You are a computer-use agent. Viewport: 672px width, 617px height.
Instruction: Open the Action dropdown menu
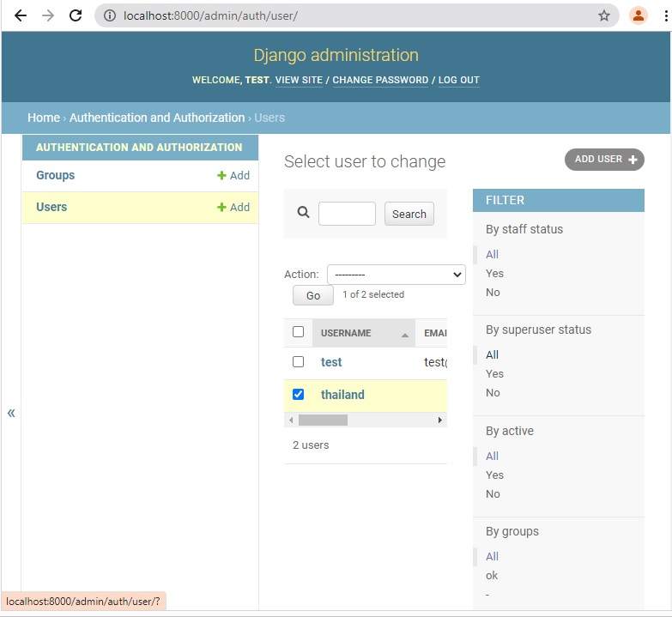click(396, 275)
